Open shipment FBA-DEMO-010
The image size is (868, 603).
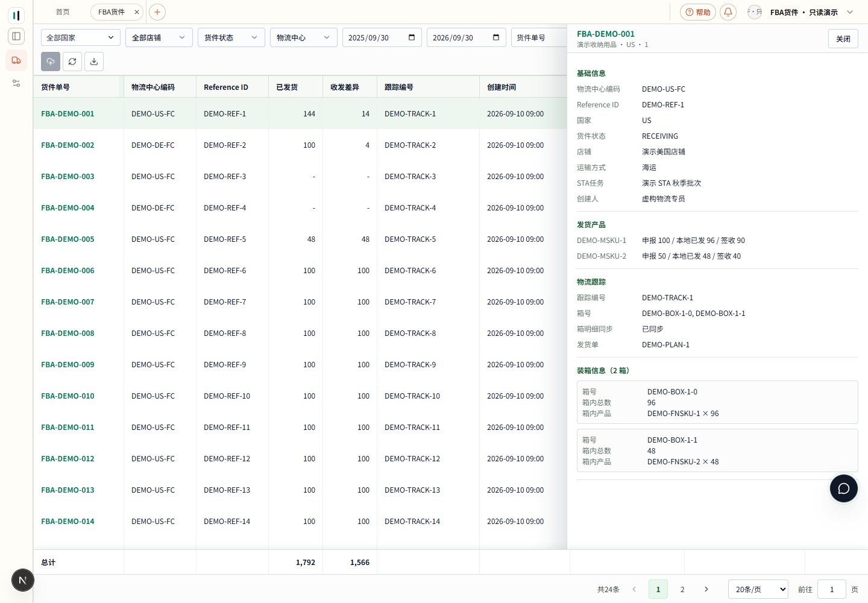click(68, 396)
